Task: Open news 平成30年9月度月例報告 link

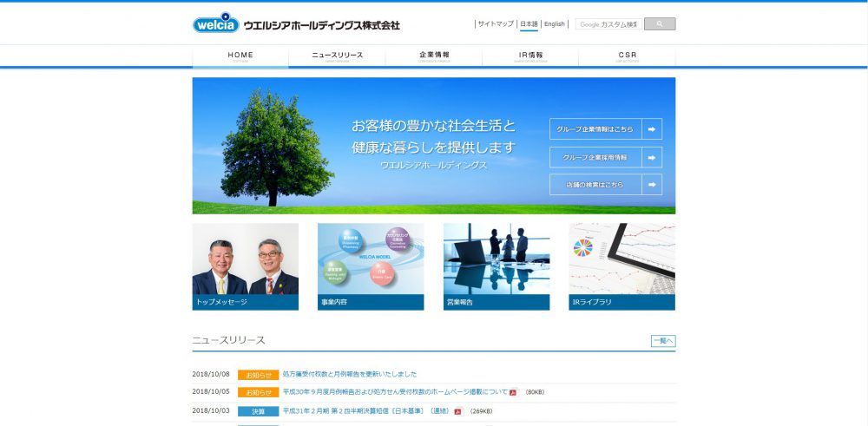Action: [x=395, y=392]
